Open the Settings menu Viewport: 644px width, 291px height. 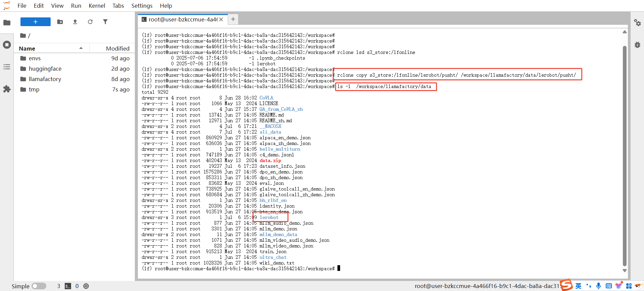pos(142,6)
